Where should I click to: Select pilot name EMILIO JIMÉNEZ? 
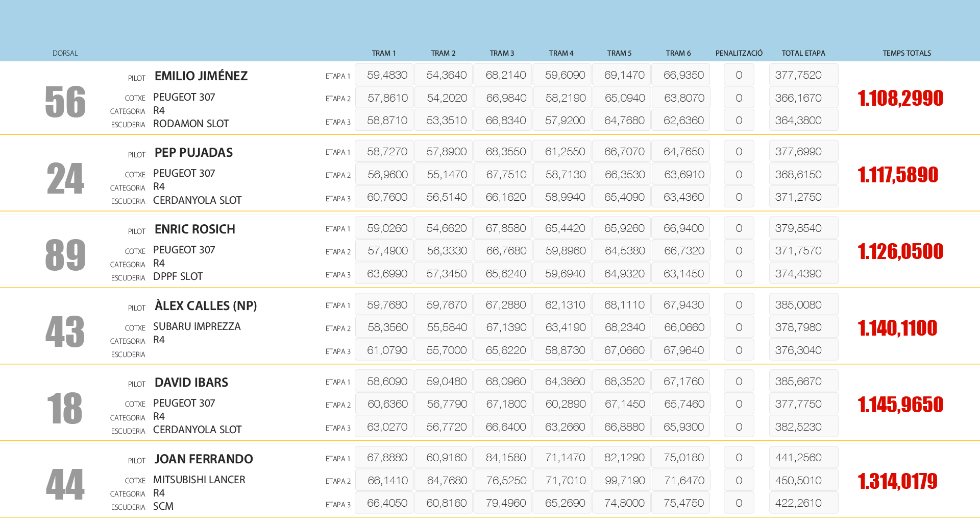coord(201,76)
